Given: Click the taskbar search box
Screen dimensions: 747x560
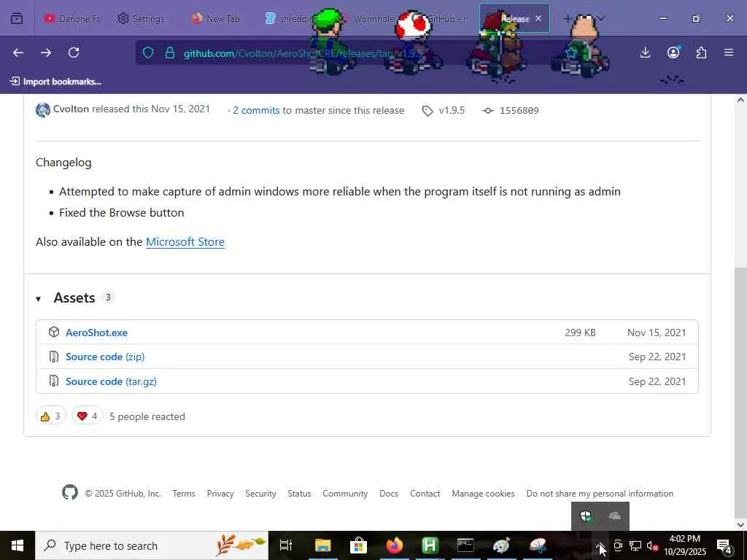Looking at the screenshot, I should click(x=152, y=545).
